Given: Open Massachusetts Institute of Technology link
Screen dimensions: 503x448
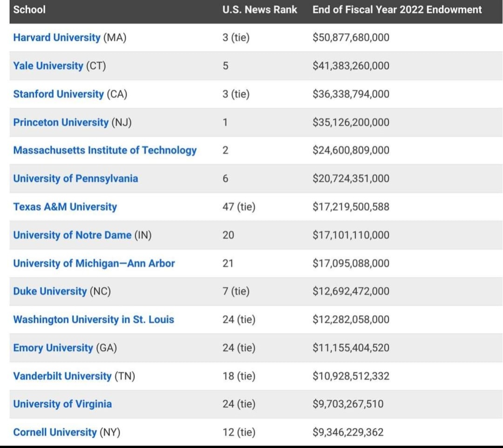Looking at the screenshot, I should [105, 150].
